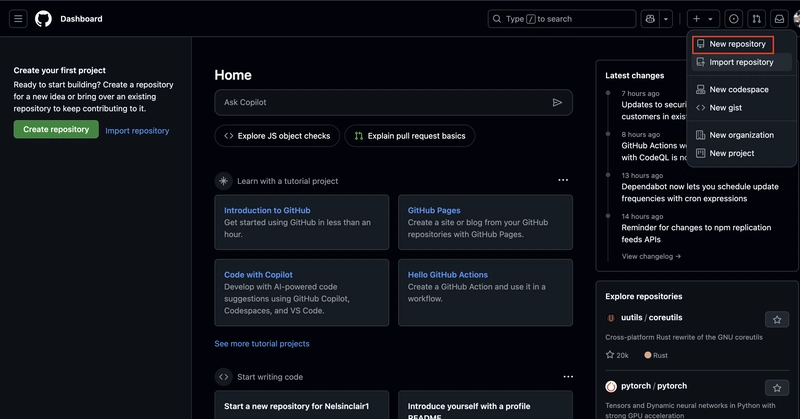Screen dimensions: 800x419
Task: Open uutils / coreutils repository link
Action: click(x=652, y=317)
